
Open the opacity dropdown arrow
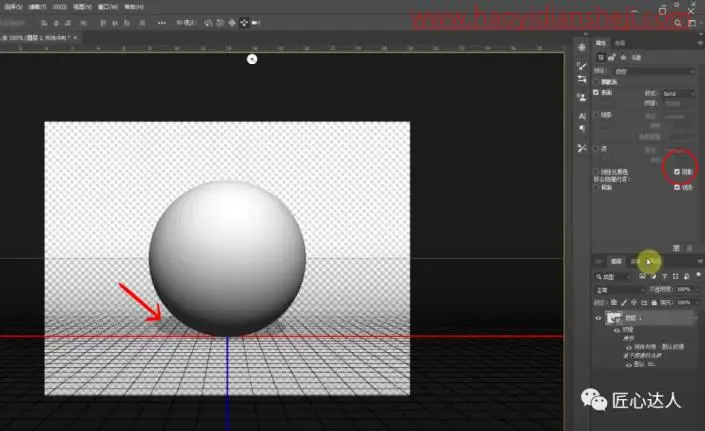click(x=696, y=290)
